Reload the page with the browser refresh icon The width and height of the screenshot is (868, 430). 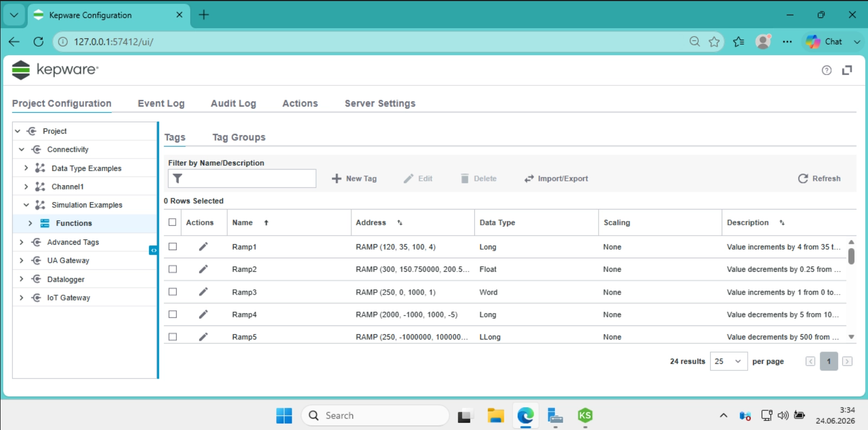pos(38,42)
